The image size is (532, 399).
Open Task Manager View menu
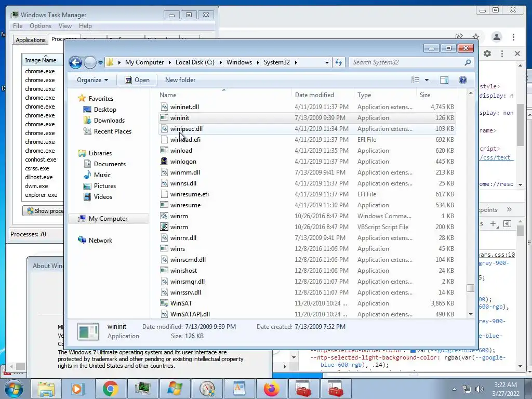tap(65, 26)
